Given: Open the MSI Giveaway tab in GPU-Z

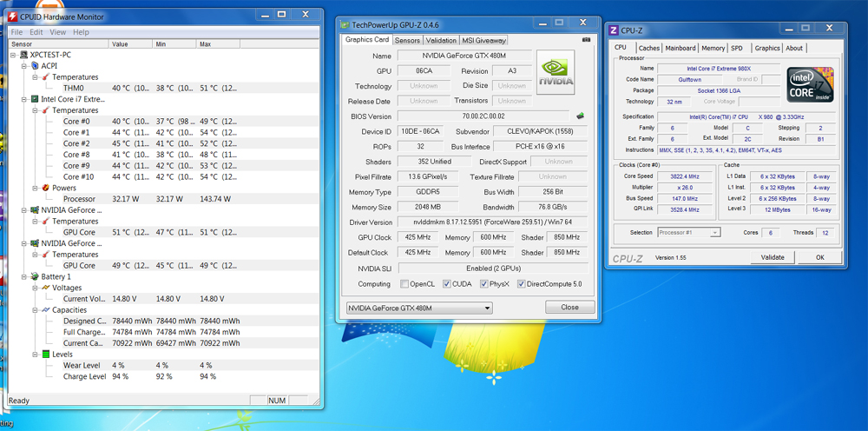Looking at the screenshot, I should (483, 41).
